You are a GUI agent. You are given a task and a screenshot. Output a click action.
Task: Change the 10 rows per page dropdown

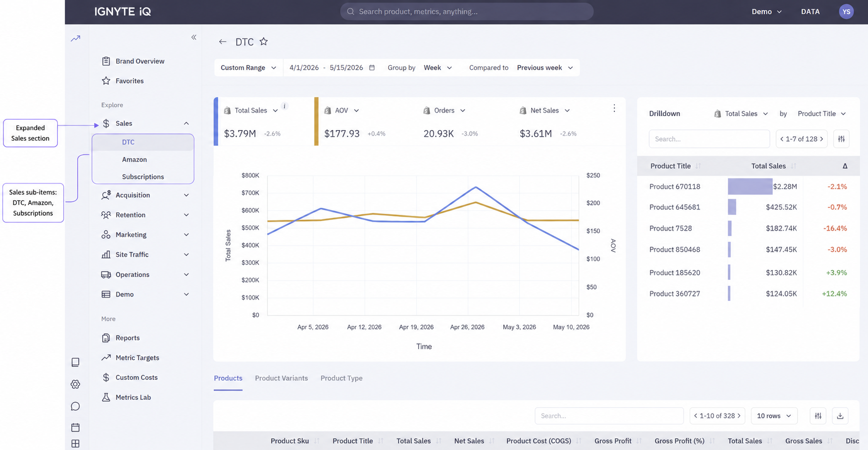[774, 416]
